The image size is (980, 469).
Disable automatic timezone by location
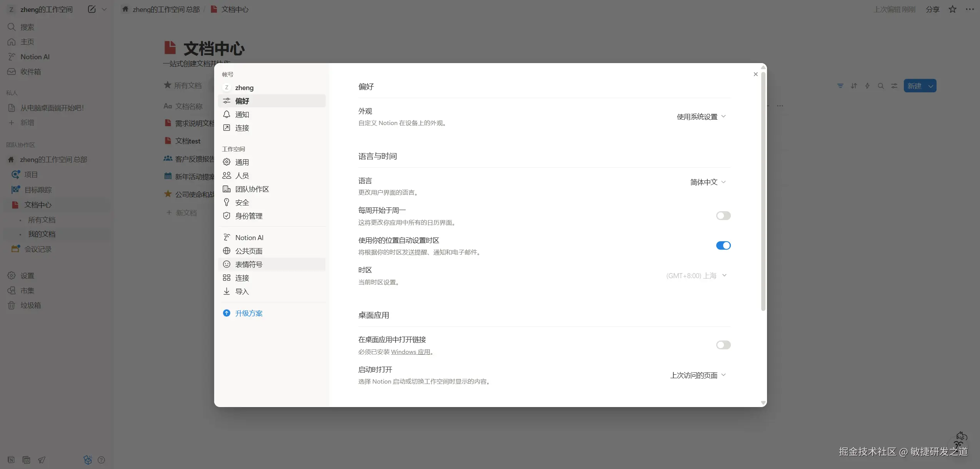(x=723, y=245)
